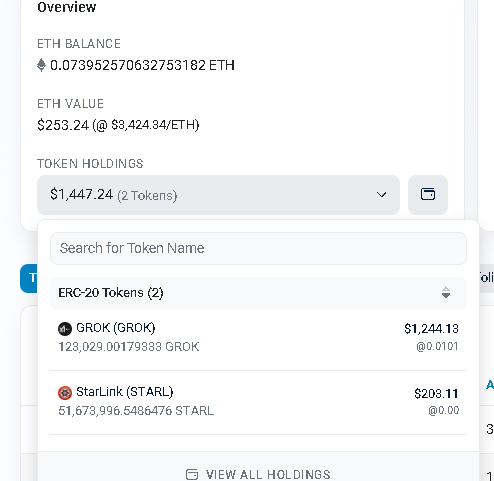Open the StarLink (STARL) token entry
The width and height of the screenshot is (494, 481).
(x=258, y=401)
